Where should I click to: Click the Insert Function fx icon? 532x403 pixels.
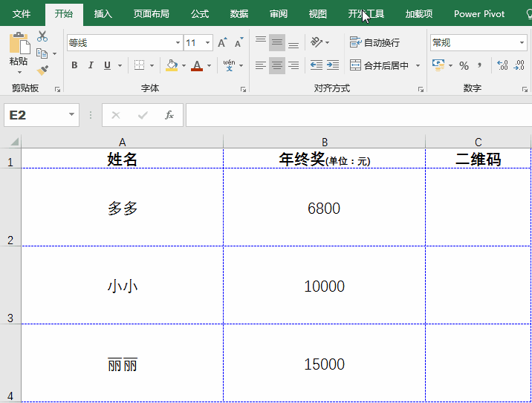click(x=169, y=115)
